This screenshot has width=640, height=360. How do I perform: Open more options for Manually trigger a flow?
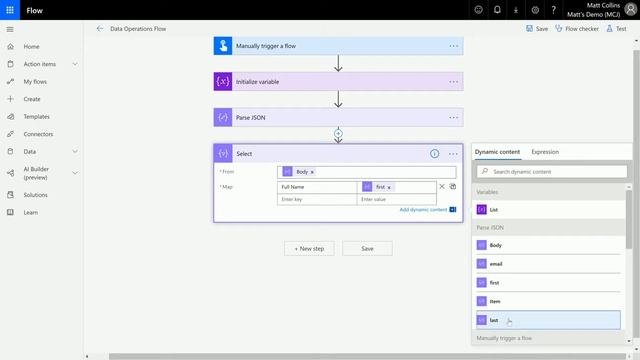[453, 46]
